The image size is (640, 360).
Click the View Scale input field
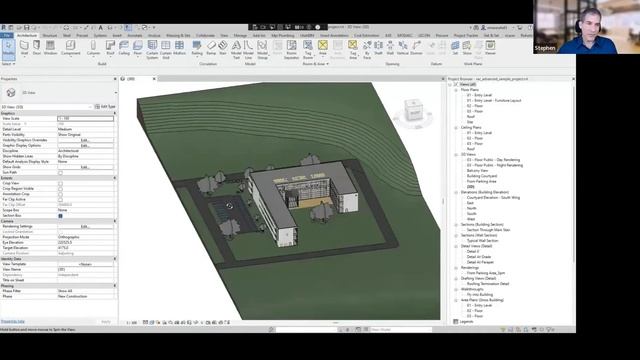point(85,118)
